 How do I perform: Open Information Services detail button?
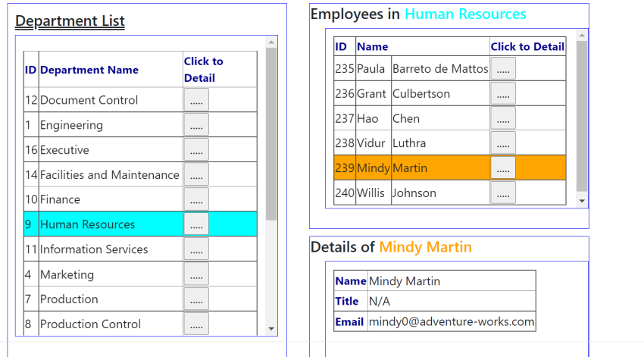[x=196, y=249]
